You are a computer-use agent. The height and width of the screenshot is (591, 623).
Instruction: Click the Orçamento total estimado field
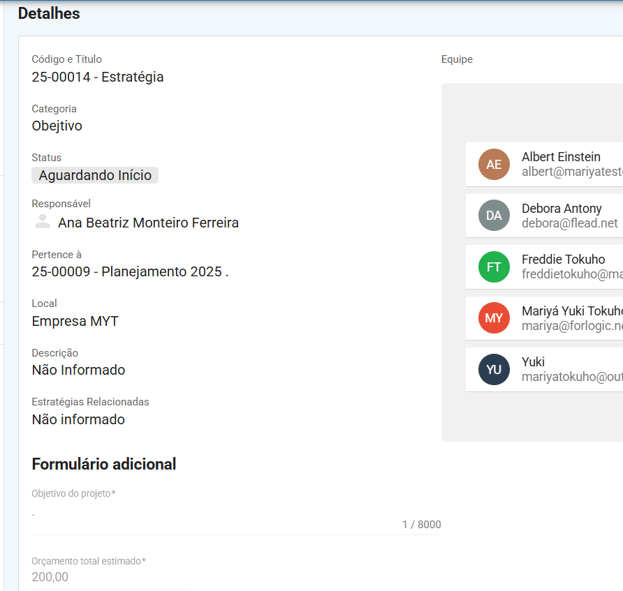110,577
